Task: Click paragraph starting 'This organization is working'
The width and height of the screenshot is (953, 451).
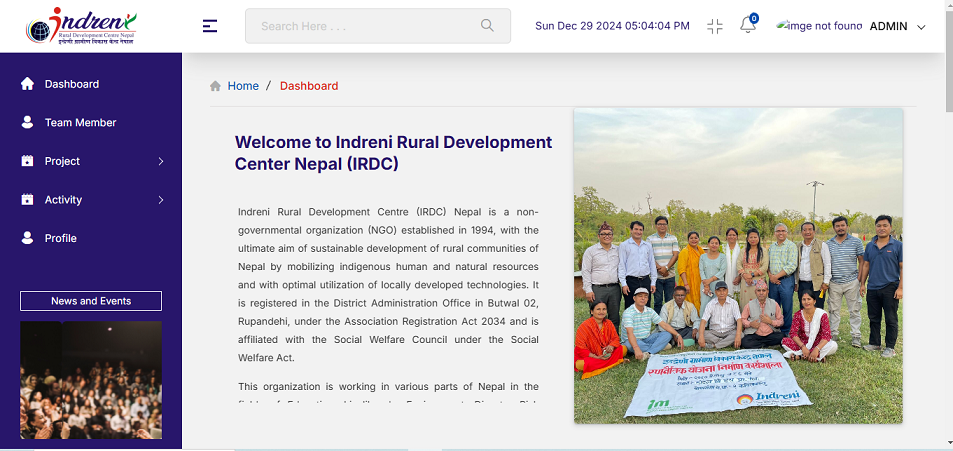Action: click(x=388, y=393)
